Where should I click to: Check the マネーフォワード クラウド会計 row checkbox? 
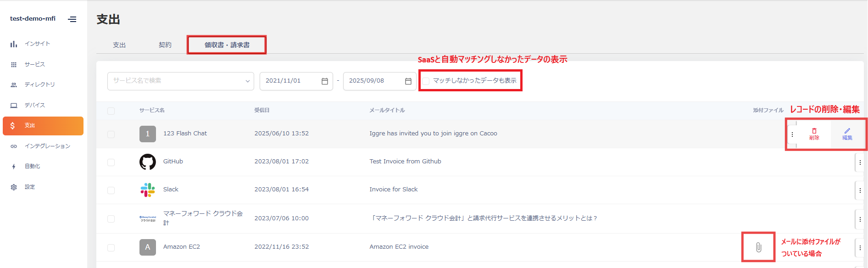coord(111,219)
